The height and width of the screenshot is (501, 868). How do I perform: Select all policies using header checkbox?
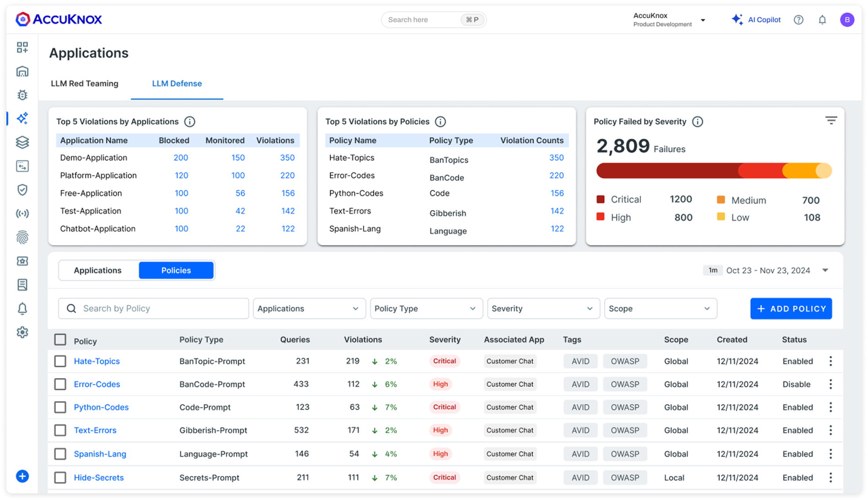pos(60,340)
